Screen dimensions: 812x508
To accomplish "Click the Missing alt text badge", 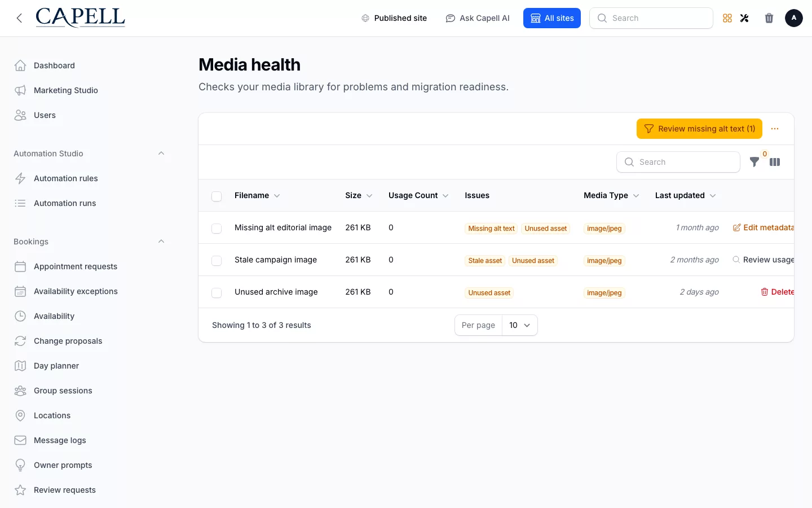I will (491, 229).
